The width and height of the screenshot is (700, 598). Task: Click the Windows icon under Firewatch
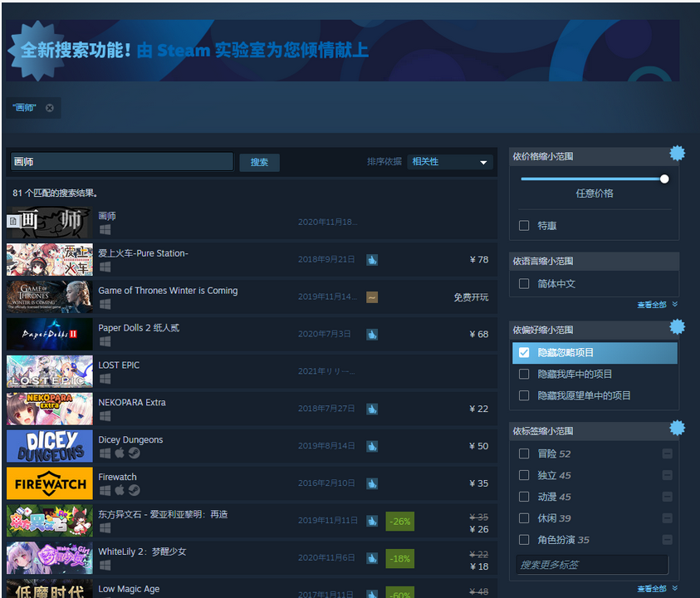click(105, 490)
